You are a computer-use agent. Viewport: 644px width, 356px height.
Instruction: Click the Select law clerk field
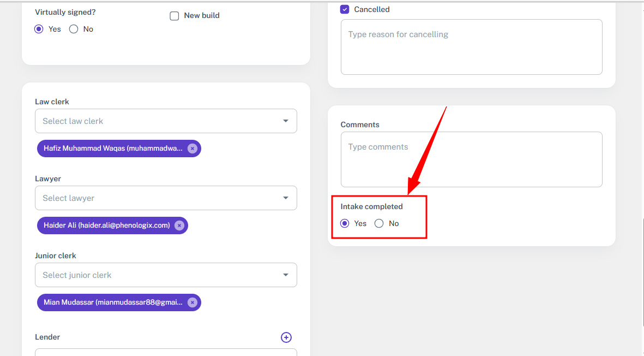(x=166, y=121)
